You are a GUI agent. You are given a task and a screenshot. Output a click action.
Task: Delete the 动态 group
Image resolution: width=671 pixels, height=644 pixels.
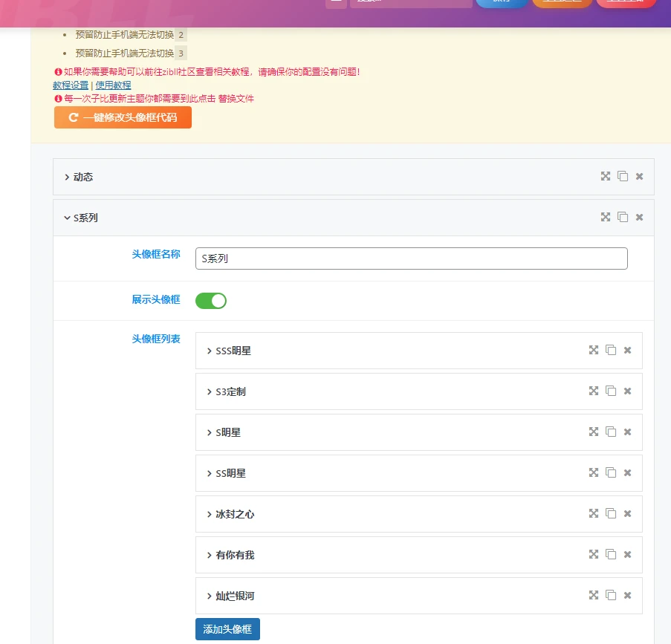tap(639, 177)
